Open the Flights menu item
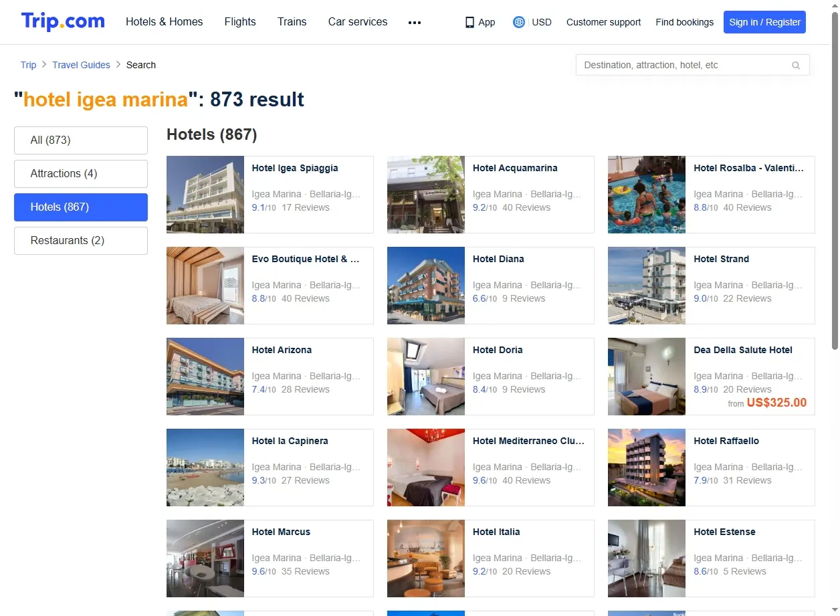The image size is (840, 616). pyautogui.click(x=240, y=22)
